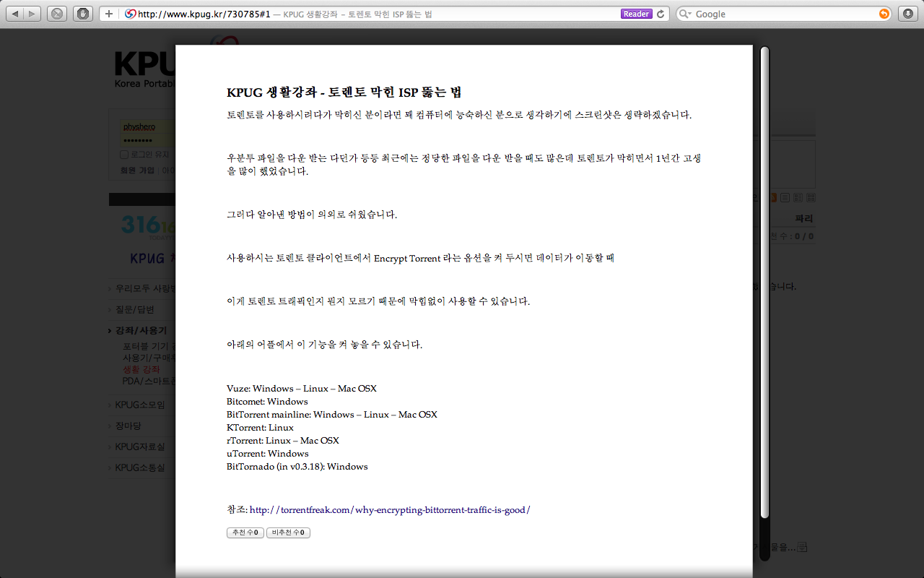Image resolution: width=924 pixels, height=578 pixels.
Task: Click the KPUG favicon in address bar
Action: pos(130,14)
